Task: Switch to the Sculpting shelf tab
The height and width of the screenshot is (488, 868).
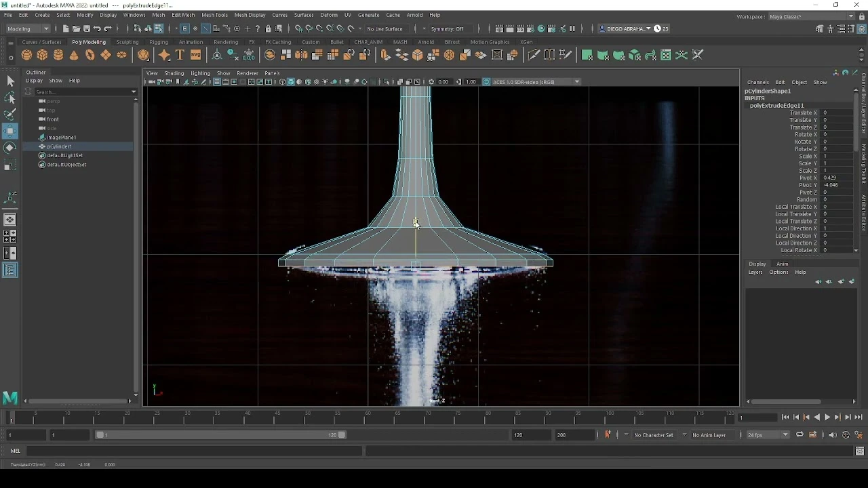Action: pos(127,42)
